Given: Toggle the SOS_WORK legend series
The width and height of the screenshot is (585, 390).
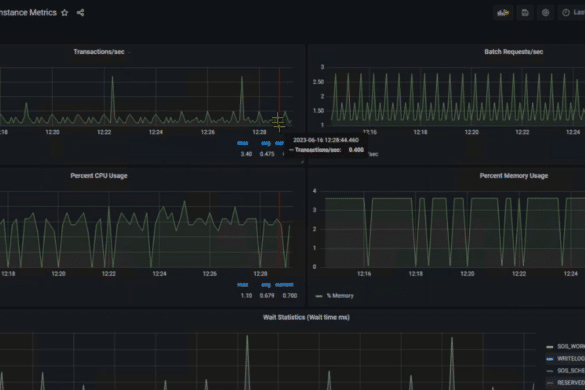Looking at the screenshot, I should coord(571,346).
